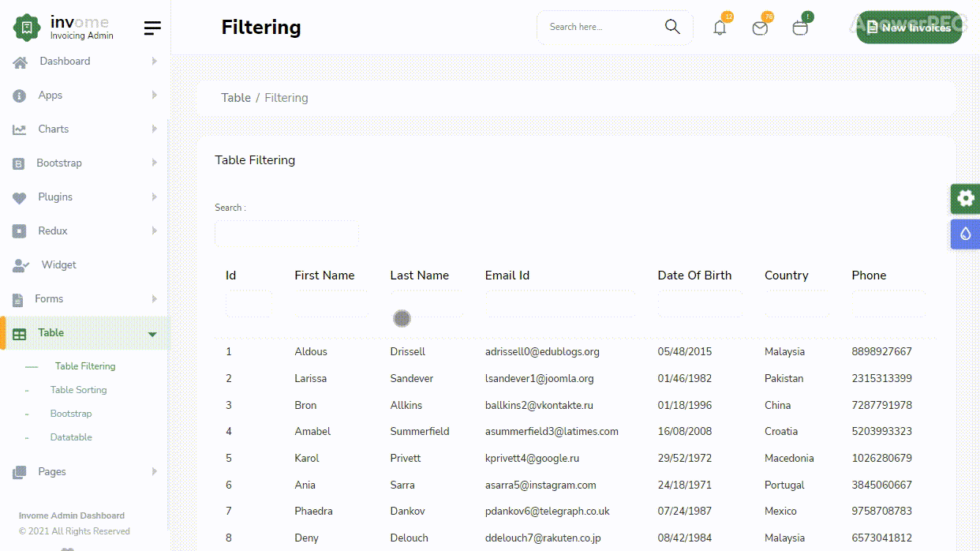The image size is (980, 551).
Task: Click the search magnifier icon
Action: point(672,27)
